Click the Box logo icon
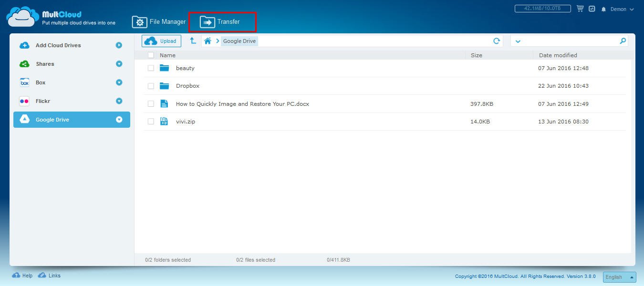Screen dimensions: 644x286 click(24, 82)
